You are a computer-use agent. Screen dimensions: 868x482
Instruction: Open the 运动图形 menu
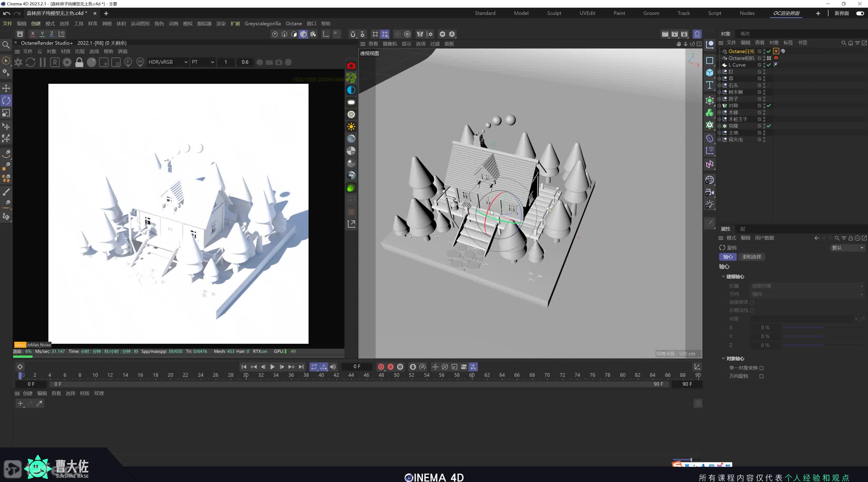click(x=140, y=24)
